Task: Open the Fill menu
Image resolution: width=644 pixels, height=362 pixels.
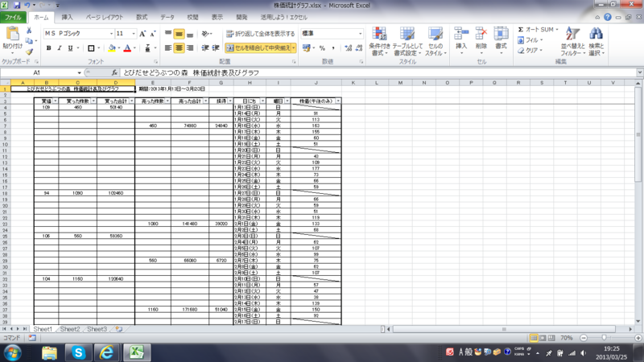Action: tap(530, 39)
